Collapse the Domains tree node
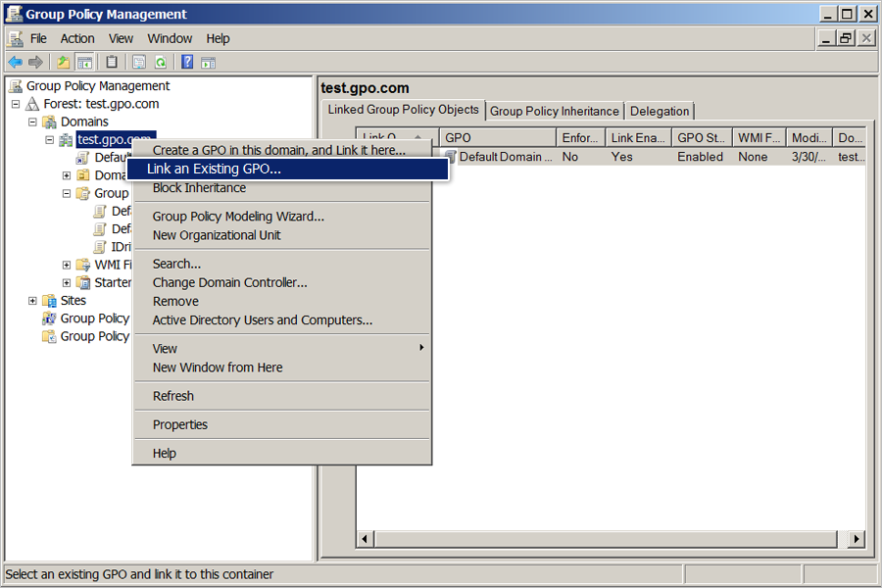The height and width of the screenshot is (588, 882). [32, 122]
